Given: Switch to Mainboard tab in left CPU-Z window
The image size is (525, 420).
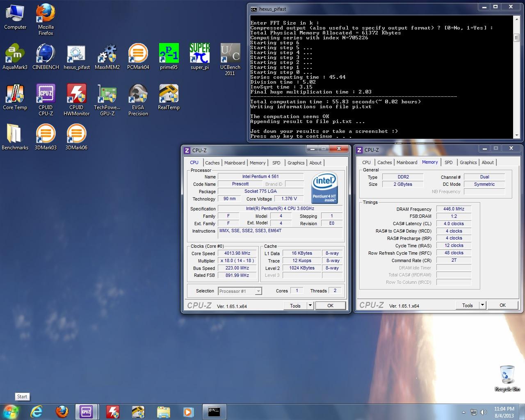Looking at the screenshot, I should pyautogui.click(x=235, y=163).
